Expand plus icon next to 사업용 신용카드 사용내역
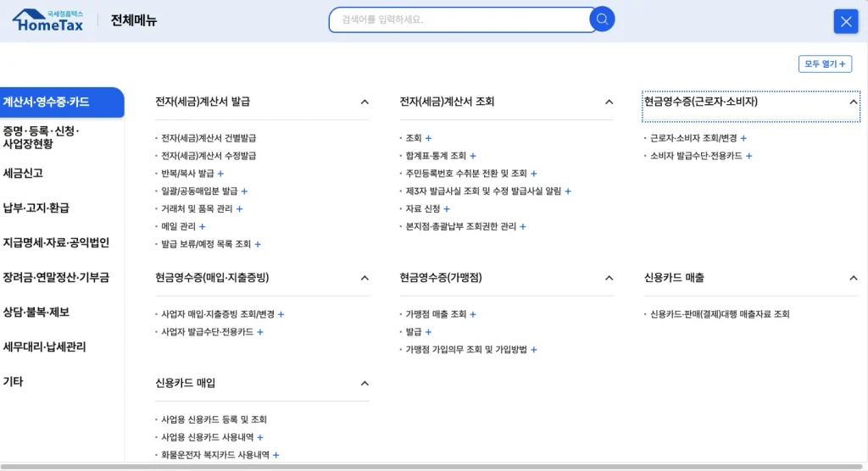Viewport: 868px width, 471px height. tap(260, 437)
